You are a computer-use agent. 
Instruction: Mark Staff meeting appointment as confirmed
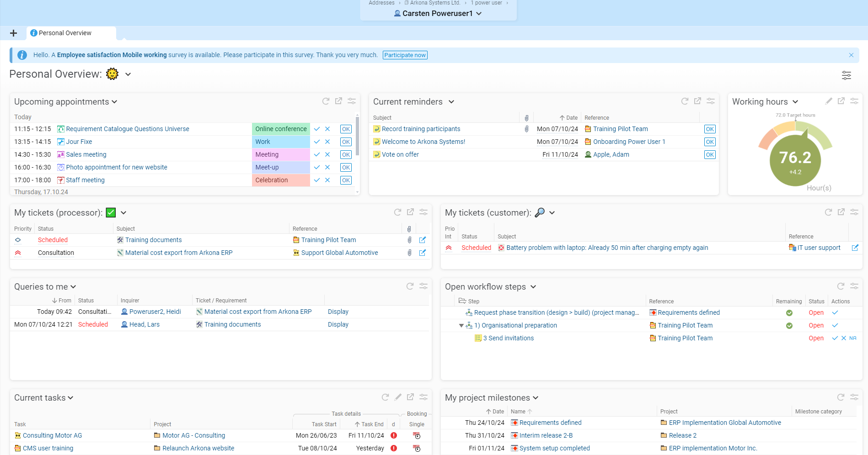click(x=317, y=180)
